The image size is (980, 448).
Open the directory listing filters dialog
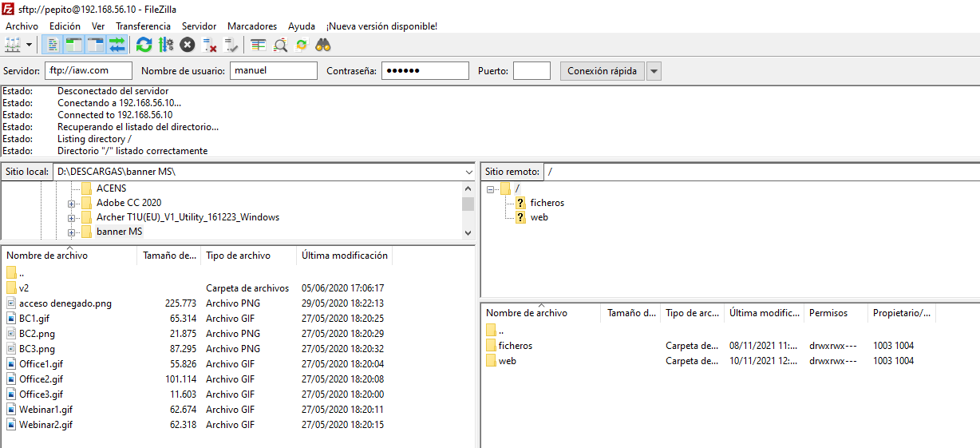click(x=258, y=45)
